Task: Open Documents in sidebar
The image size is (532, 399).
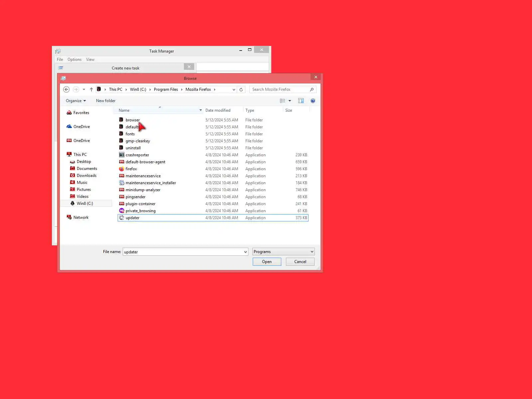Action: click(x=87, y=169)
